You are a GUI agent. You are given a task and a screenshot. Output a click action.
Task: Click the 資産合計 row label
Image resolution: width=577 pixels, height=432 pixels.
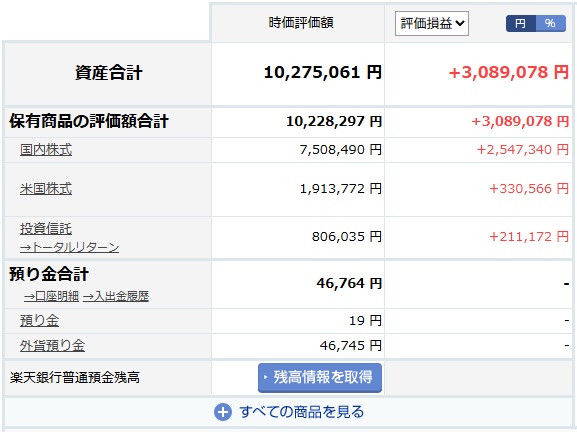[x=109, y=72]
